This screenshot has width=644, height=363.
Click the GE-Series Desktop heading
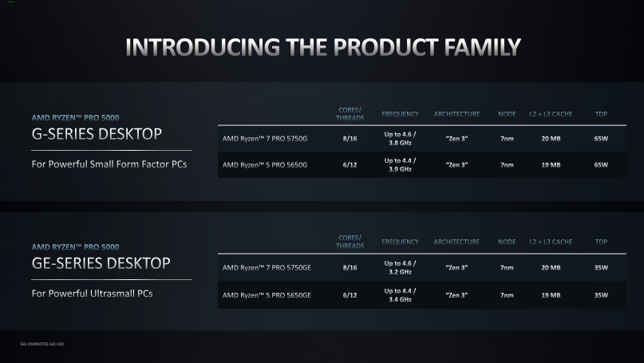click(x=101, y=263)
